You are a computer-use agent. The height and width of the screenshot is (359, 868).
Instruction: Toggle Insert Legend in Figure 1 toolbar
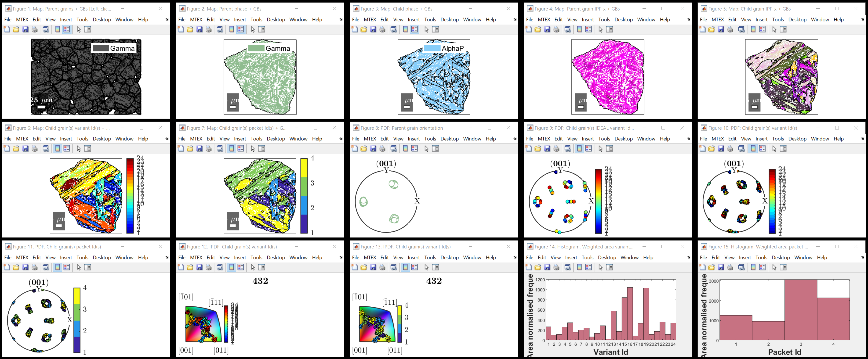67,30
